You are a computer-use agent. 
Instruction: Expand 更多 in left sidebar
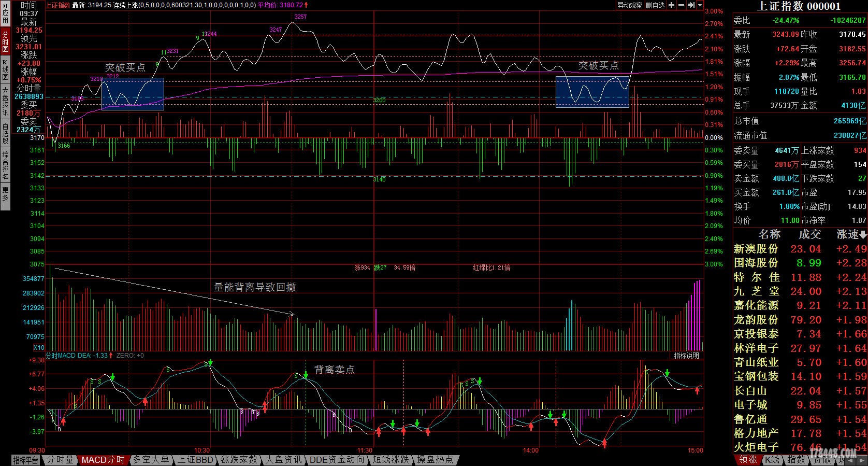point(5,197)
